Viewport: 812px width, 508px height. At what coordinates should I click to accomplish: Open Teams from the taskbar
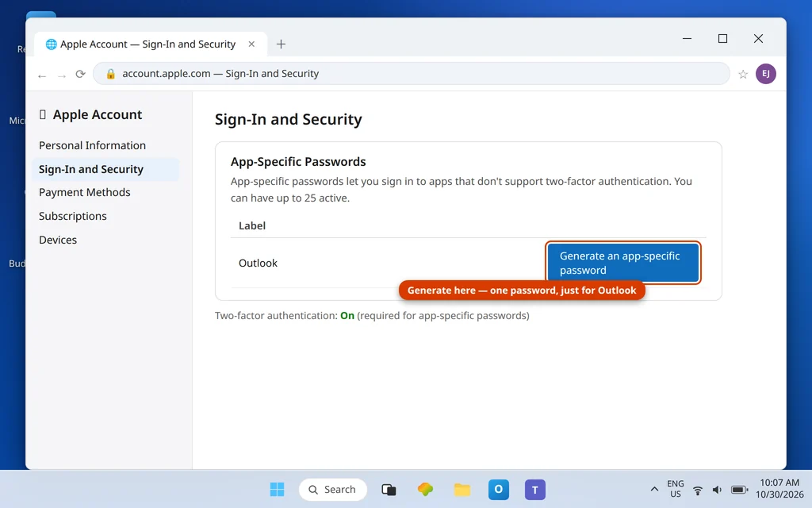tap(535, 489)
